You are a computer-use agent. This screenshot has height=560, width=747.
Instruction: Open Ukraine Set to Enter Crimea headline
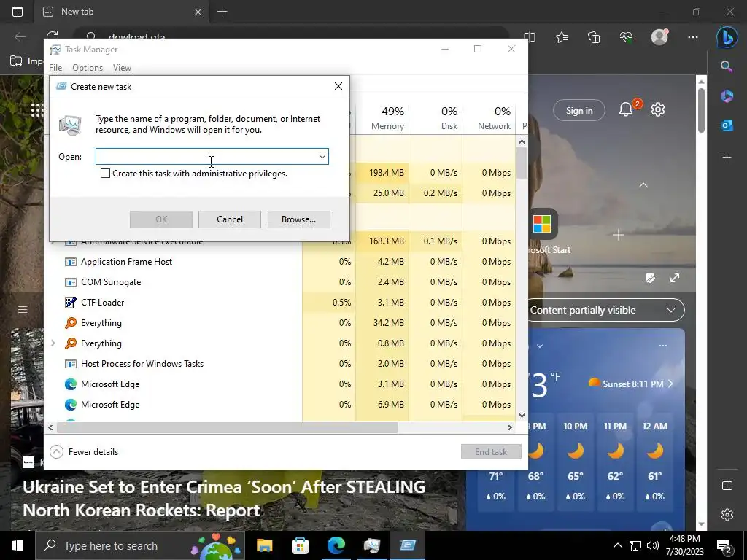[224, 499]
